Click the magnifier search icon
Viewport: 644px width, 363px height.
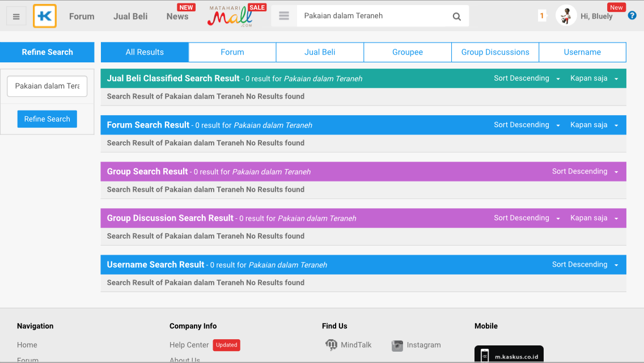(457, 16)
